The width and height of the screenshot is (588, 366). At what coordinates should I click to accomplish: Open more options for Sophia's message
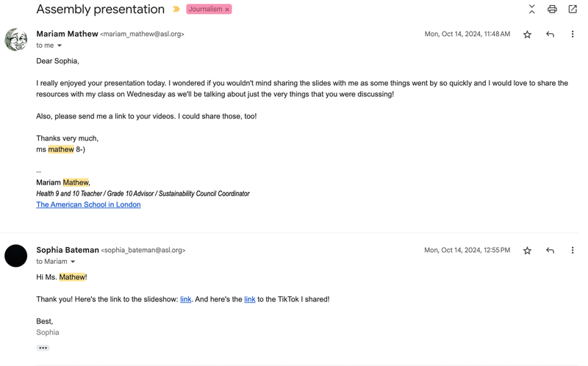tap(573, 251)
